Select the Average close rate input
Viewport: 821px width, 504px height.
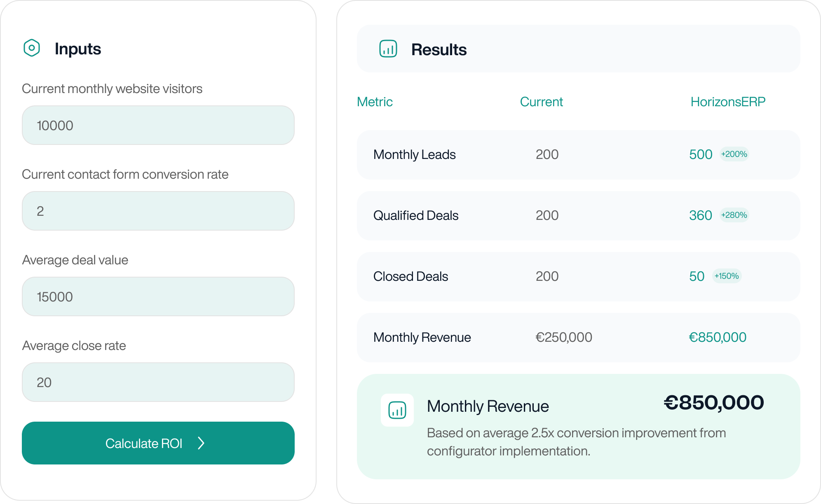pos(158,382)
